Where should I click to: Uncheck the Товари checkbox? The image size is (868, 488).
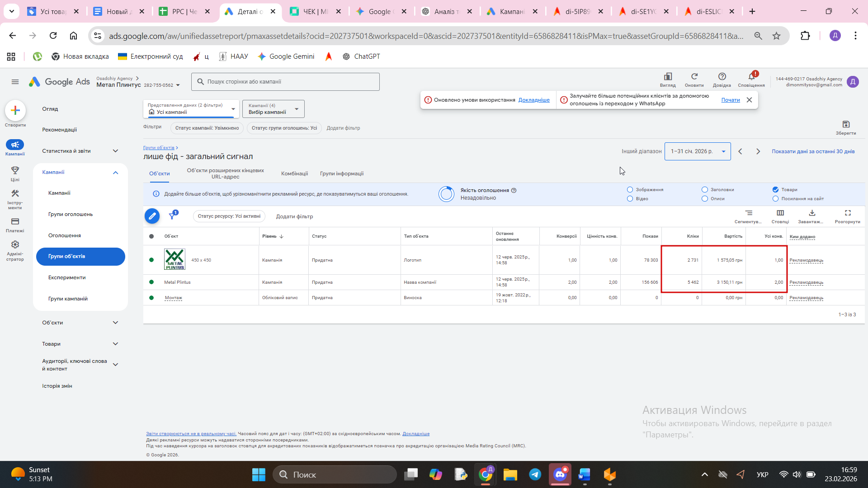click(x=775, y=190)
